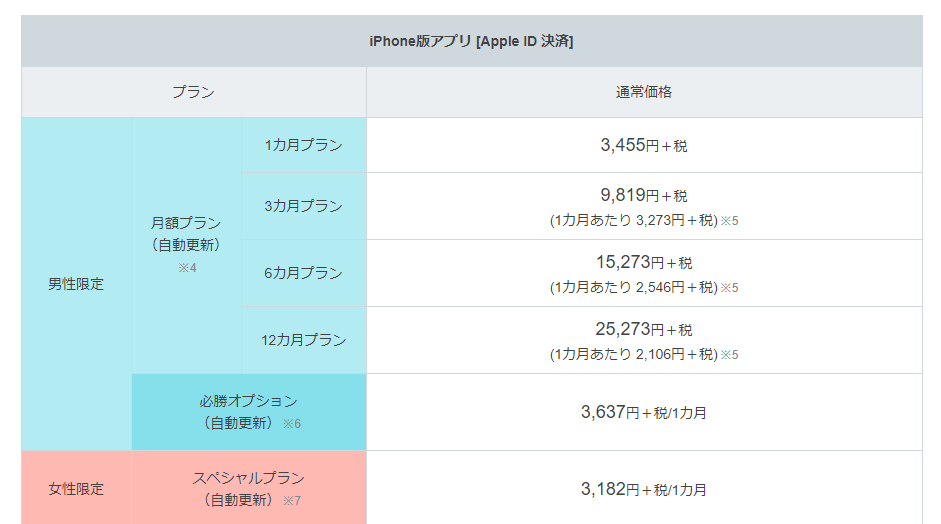
Task: Select the 1カ月プラン row label
Action: [304, 145]
